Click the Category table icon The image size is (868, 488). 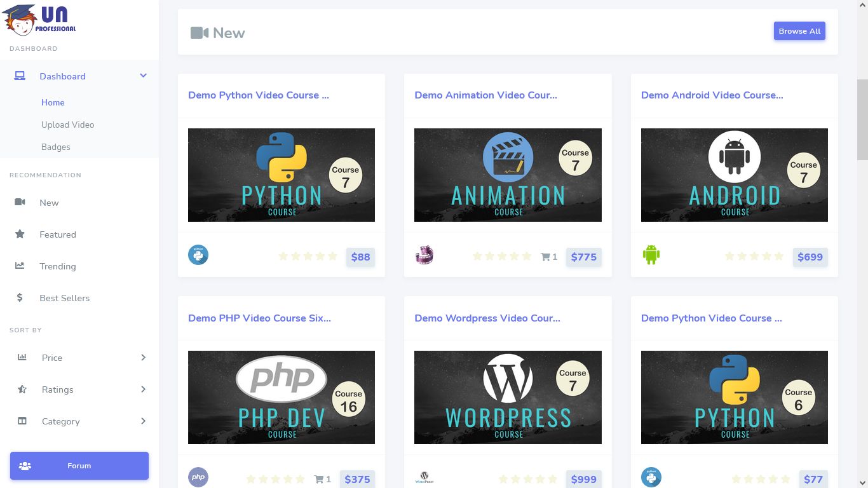point(22,421)
